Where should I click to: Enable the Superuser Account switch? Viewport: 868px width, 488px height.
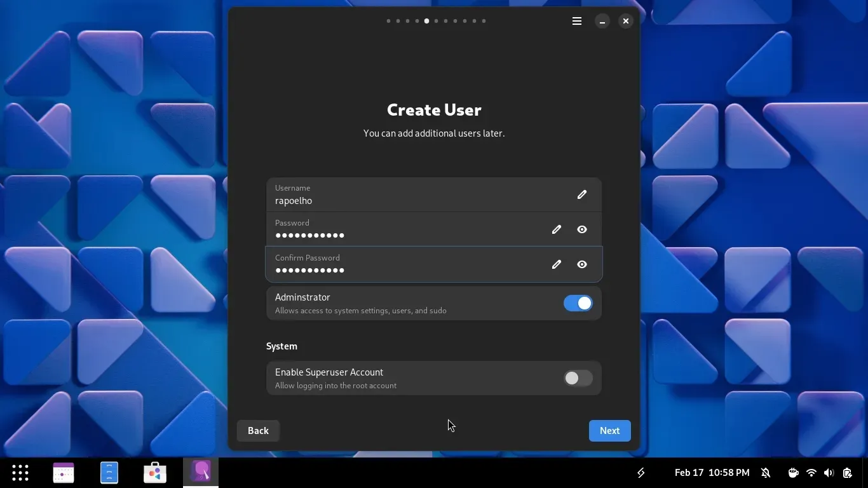tap(577, 379)
